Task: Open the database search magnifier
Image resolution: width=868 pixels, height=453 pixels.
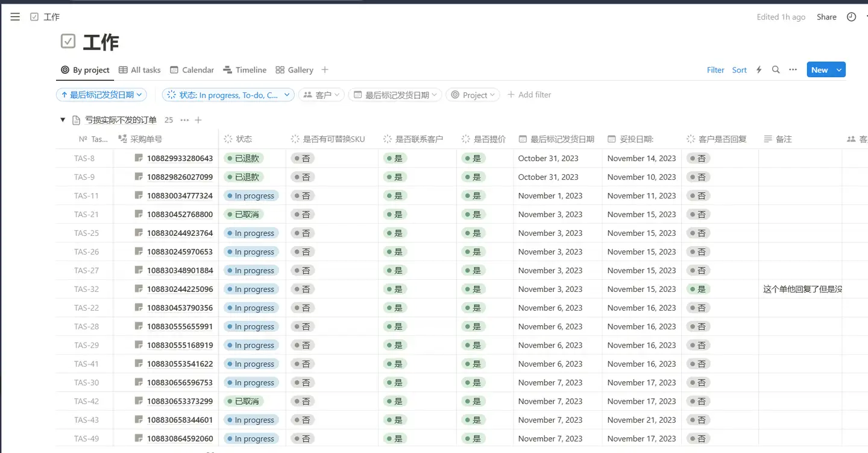Action: point(776,70)
